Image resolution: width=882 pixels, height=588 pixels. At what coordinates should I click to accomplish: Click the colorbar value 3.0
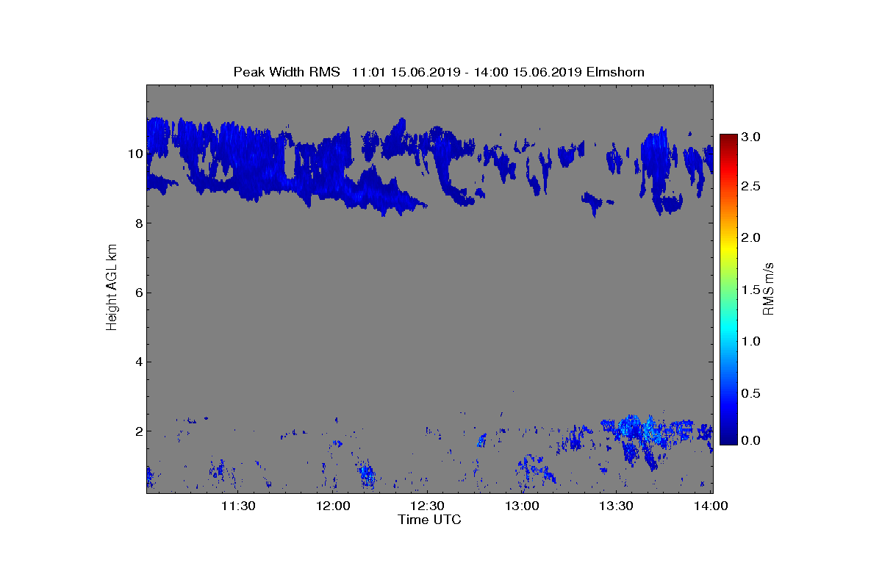tap(751, 137)
